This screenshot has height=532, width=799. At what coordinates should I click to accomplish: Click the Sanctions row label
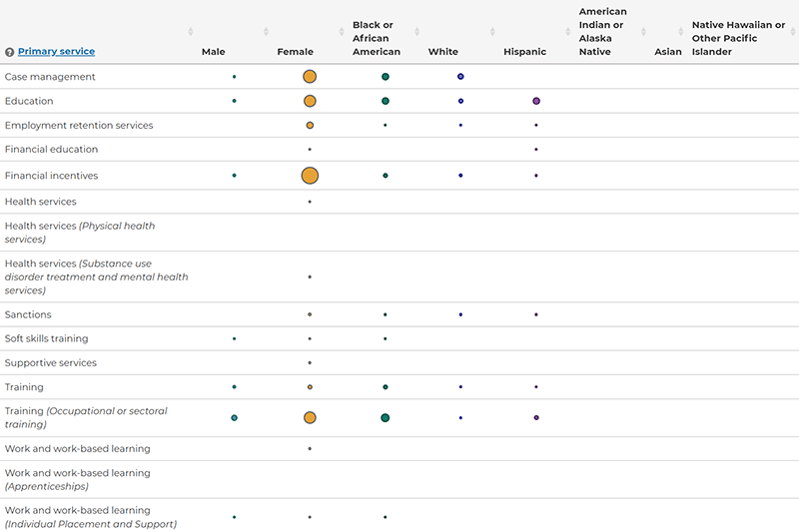[28, 314]
